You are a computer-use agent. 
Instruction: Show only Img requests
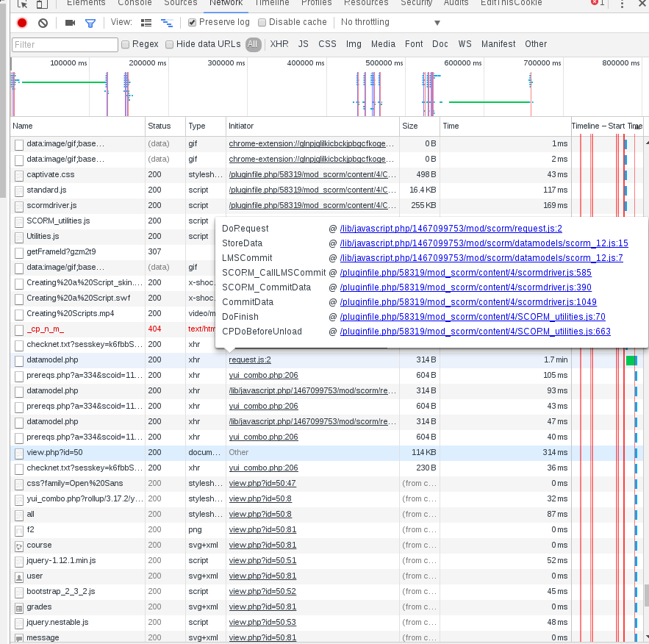354,44
